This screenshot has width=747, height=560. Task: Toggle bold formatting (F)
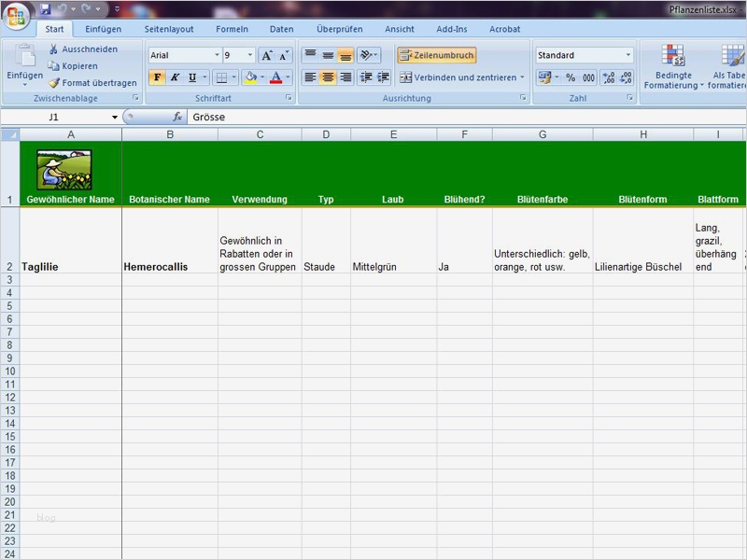tap(157, 78)
